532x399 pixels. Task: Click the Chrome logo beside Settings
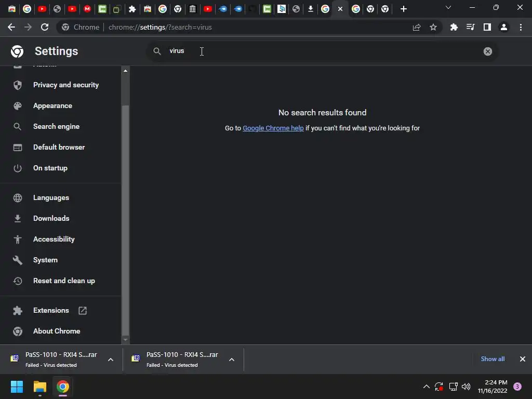coord(17,51)
